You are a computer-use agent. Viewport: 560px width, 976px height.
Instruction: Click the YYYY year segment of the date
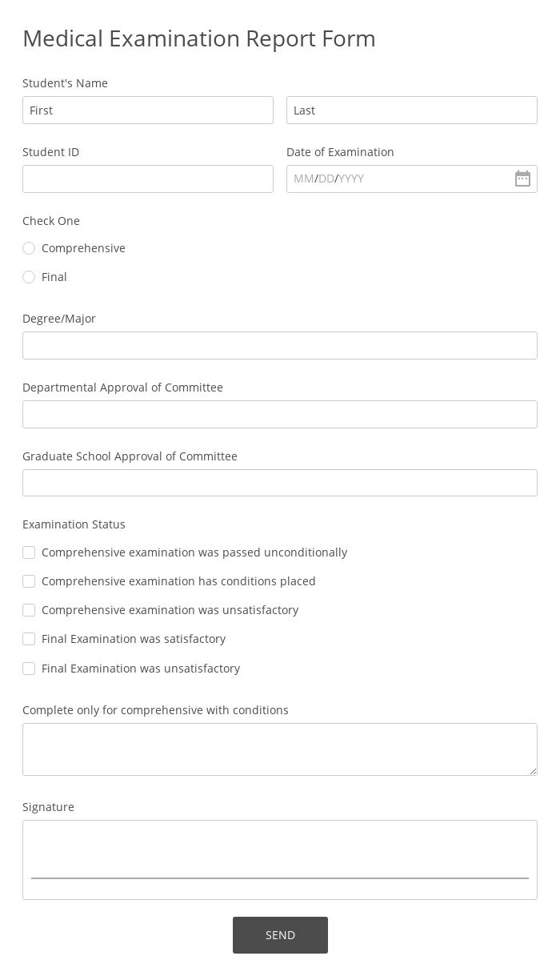coord(350,179)
